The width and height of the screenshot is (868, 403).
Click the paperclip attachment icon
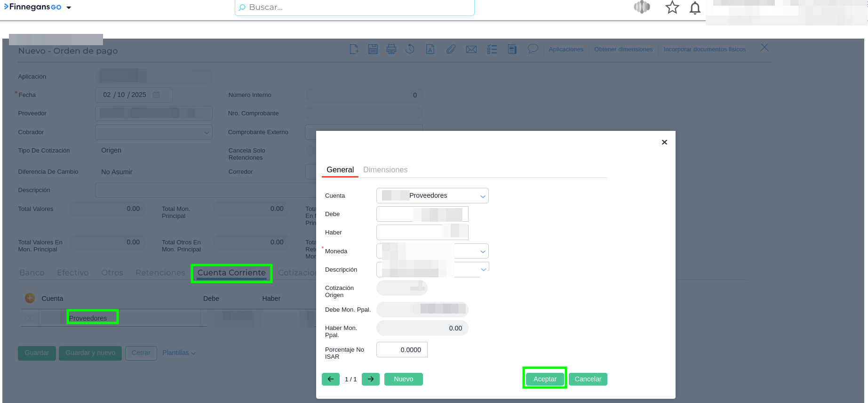pyautogui.click(x=451, y=49)
